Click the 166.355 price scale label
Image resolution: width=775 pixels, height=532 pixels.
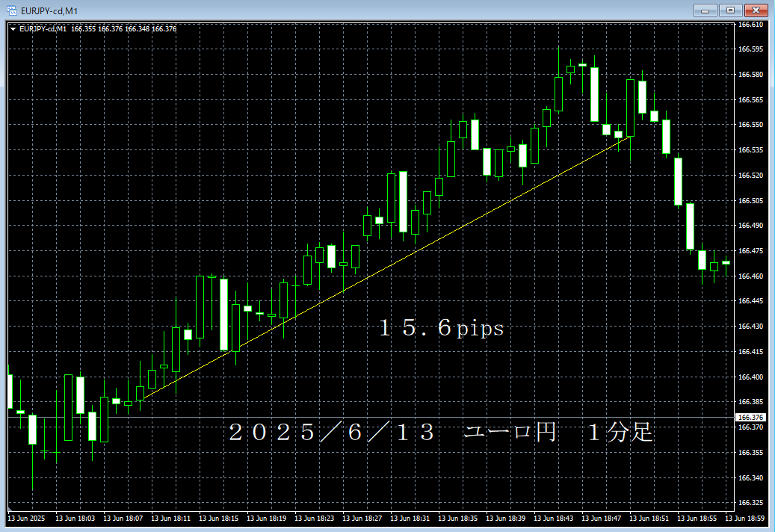(750, 453)
